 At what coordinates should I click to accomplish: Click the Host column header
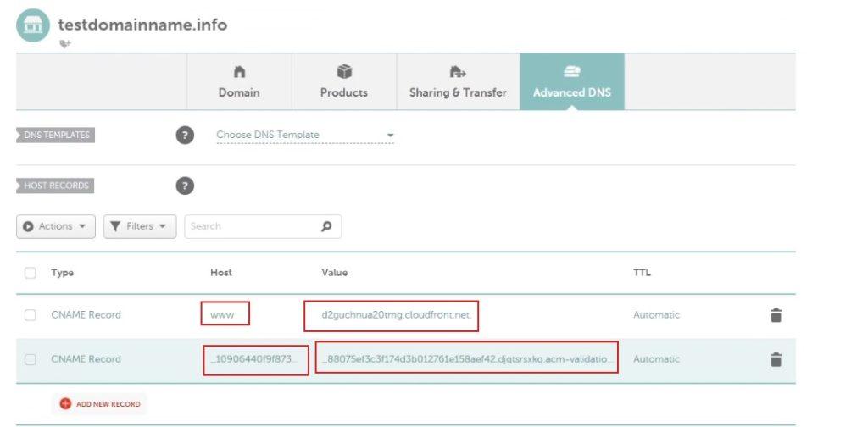[221, 273]
